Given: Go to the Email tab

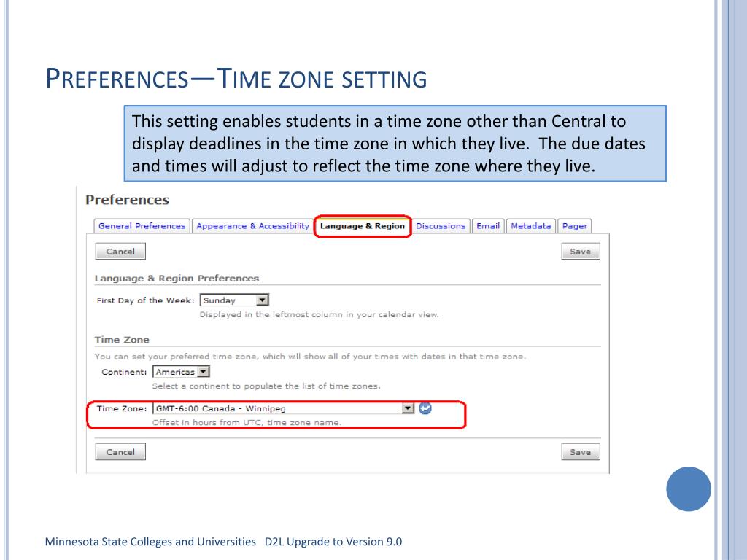Looking at the screenshot, I should pyautogui.click(x=488, y=226).
